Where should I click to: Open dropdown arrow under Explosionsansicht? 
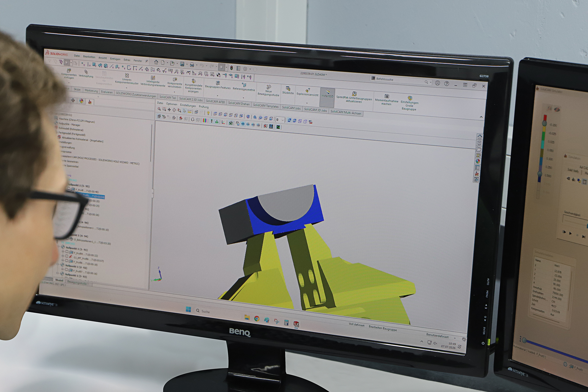(307, 103)
